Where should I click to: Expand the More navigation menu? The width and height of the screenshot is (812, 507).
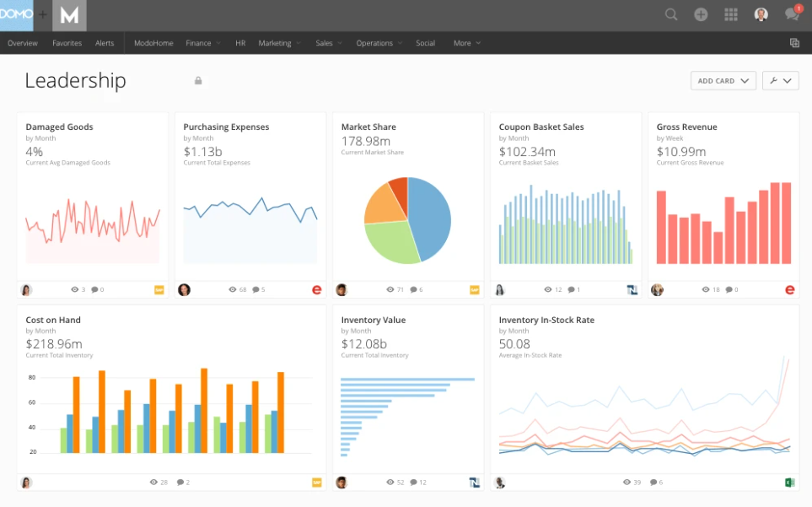coord(466,43)
